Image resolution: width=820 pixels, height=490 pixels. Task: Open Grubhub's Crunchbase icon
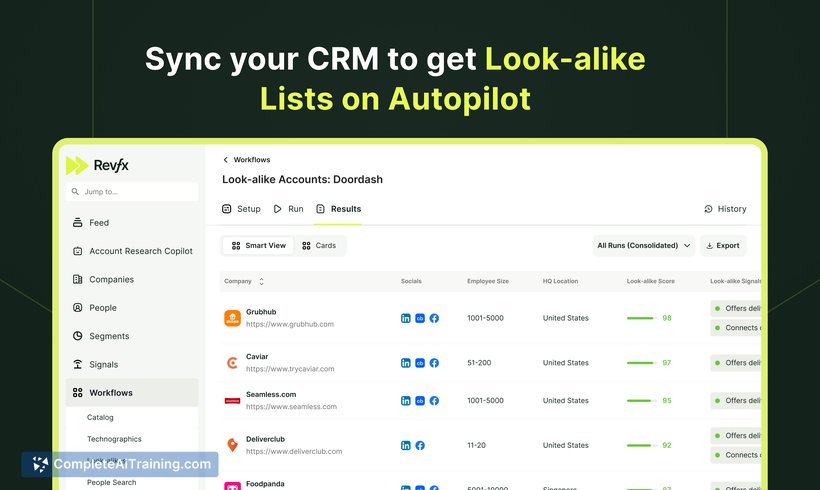coord(420,318)
